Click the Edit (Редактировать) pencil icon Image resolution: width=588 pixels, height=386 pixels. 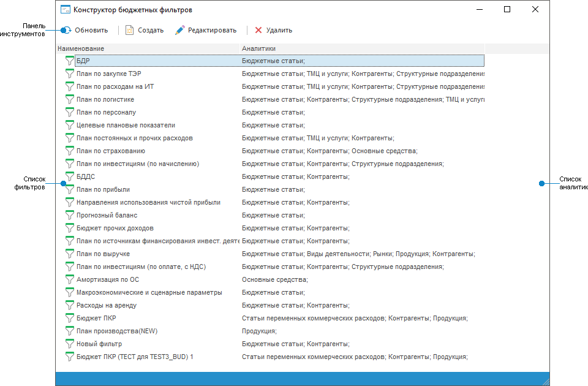tap(179, 30)
